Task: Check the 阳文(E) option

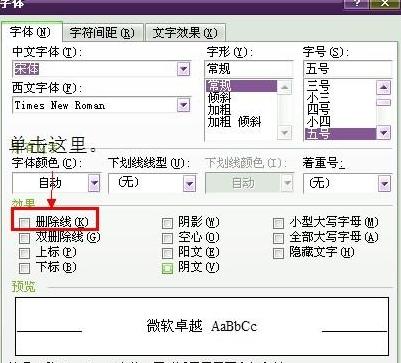Action: [167, 253]
